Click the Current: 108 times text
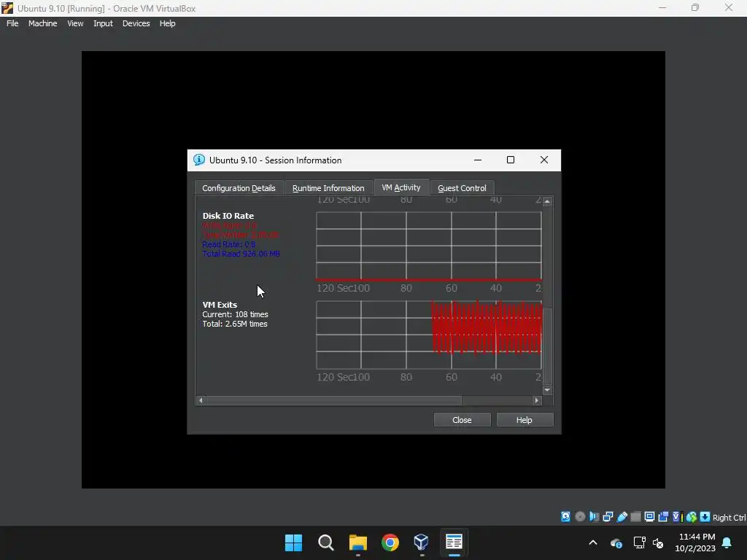This screenshot has height=560, width=747. [236, 314]
